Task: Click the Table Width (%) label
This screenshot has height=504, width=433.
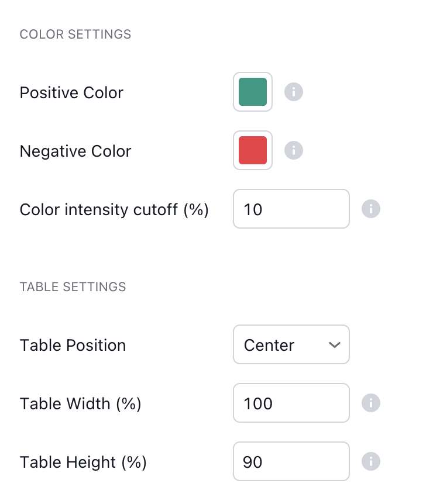Action: tap(81, 403)
